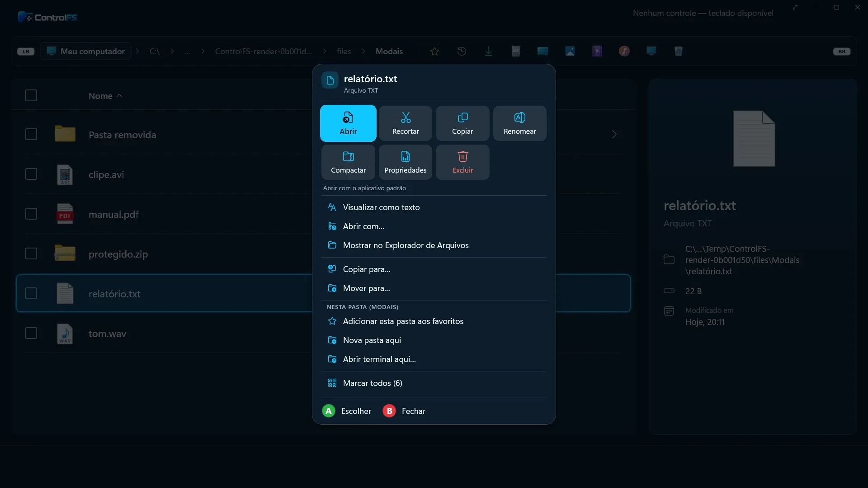The image size is (868, 488).
Task: Choose Copiar para... from the menu
Action: 434,269
